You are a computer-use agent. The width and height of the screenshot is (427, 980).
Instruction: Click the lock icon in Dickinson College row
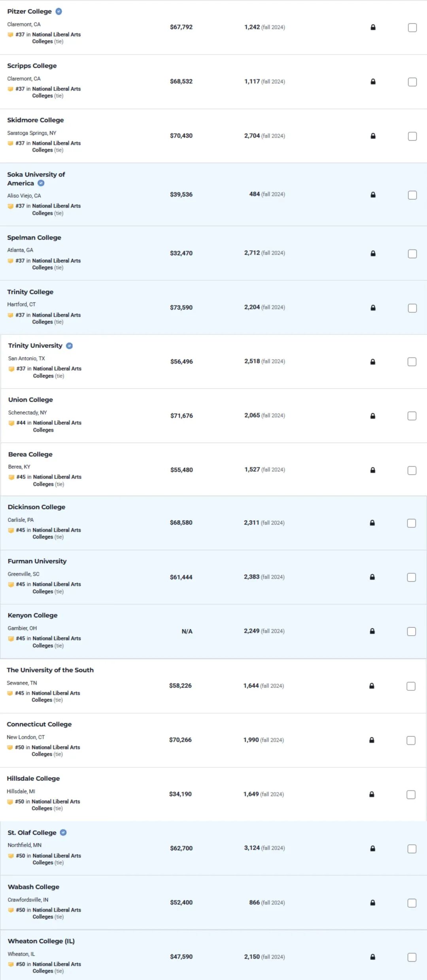(x=372, y=523)
